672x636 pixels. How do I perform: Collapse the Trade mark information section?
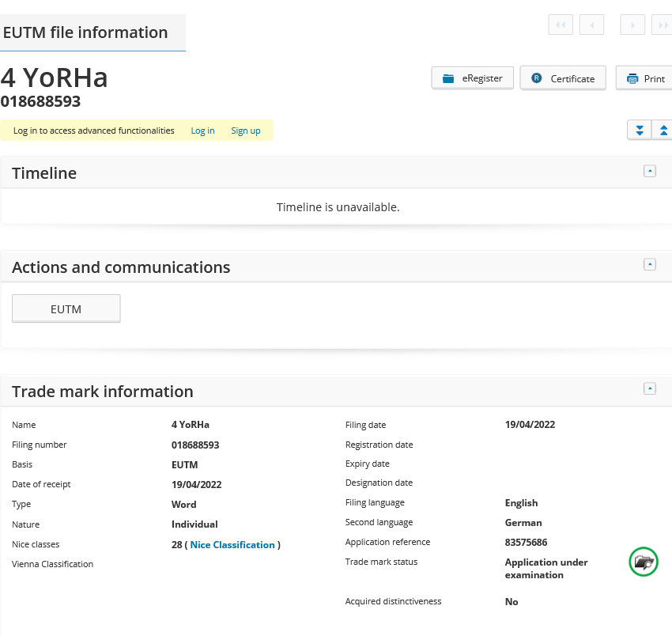(650, 389)
